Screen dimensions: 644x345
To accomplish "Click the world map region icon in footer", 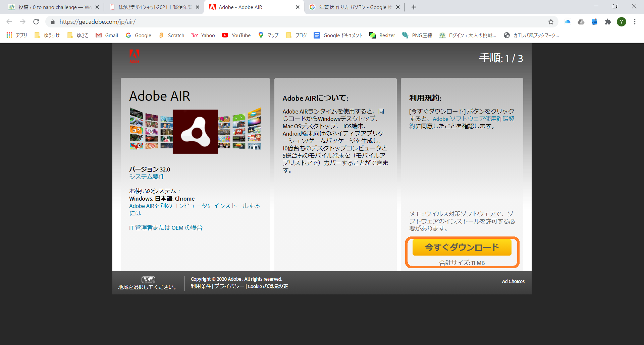I will (x=148, y=279).
